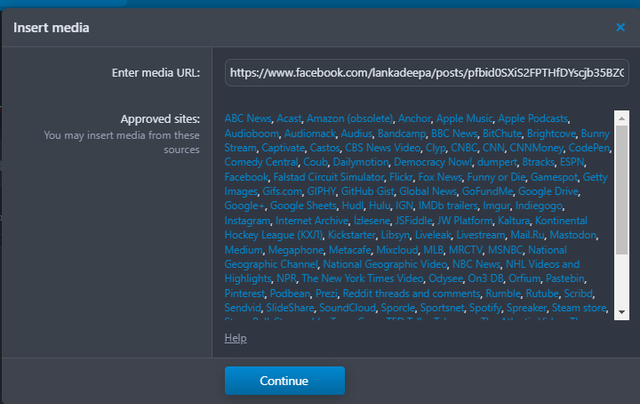Open the Spotify link
Screen dimensions: 640x404
tap(485, 308)
